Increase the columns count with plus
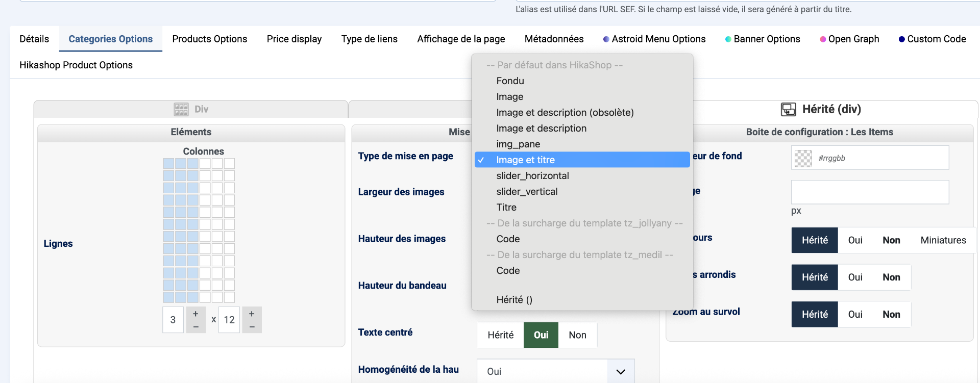 [195, 314]
